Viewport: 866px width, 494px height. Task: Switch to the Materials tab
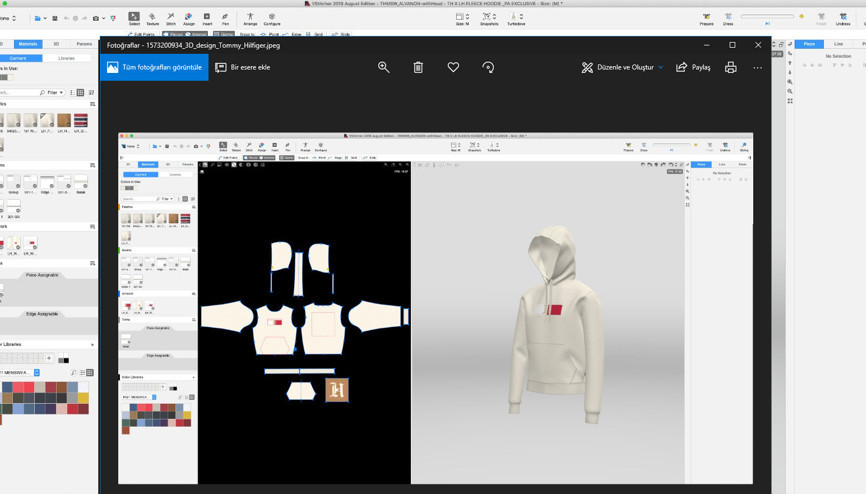(28, 44)
